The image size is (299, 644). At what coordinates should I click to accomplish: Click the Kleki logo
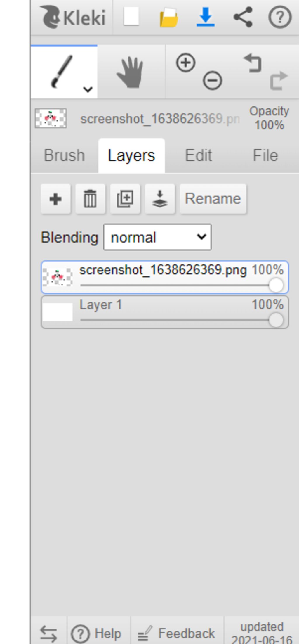(72, 17)
